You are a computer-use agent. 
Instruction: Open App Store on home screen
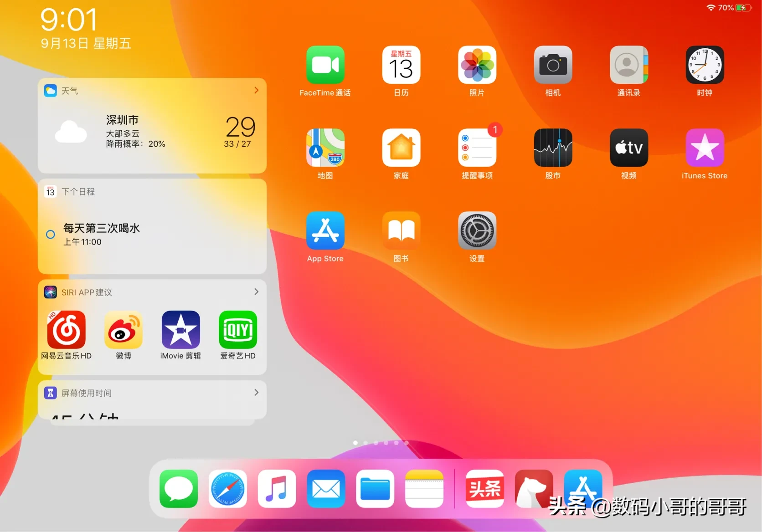tap(325, 230)
